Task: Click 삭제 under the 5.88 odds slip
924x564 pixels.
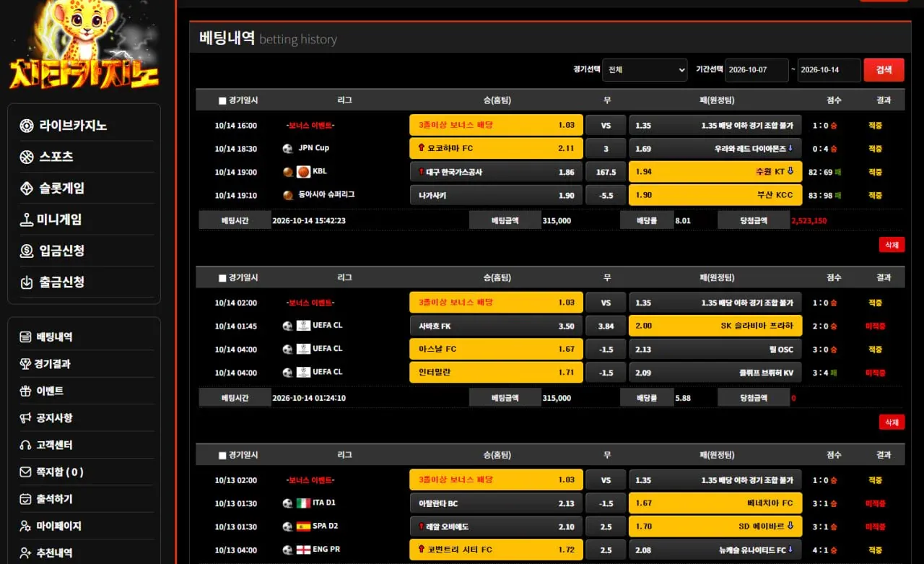Action: (892, 422)
